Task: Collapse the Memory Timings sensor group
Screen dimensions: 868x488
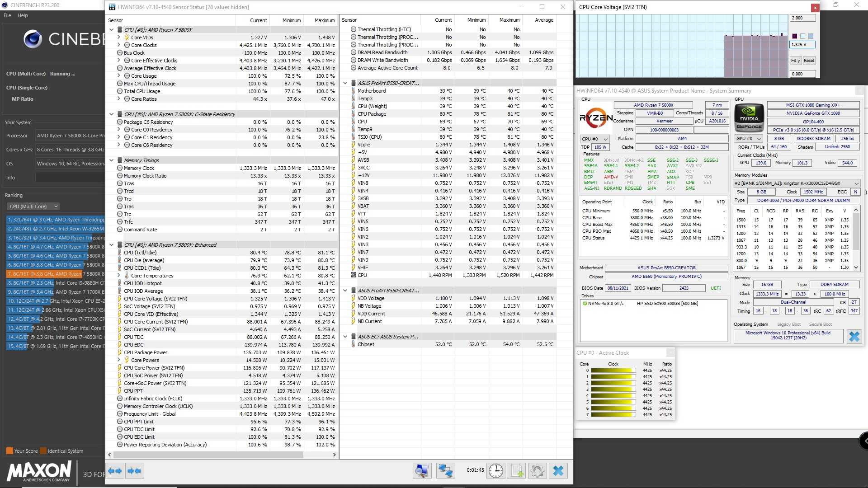Action: point(112,160)
